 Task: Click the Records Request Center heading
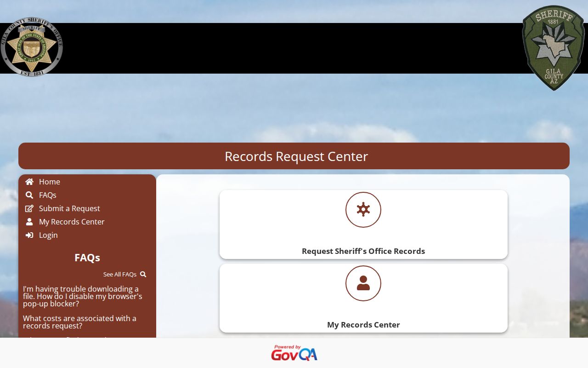pyautogui.click(x=296, y=156)
